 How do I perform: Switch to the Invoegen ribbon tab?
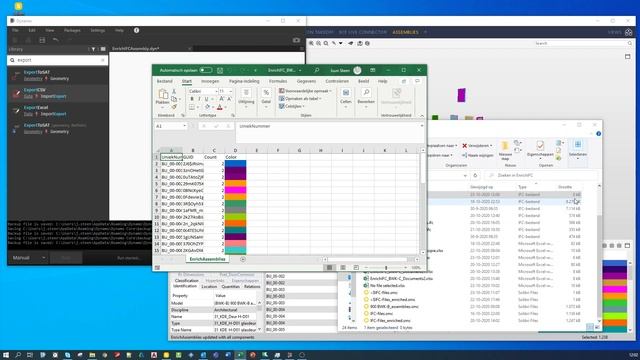click(x=210, y=81)
